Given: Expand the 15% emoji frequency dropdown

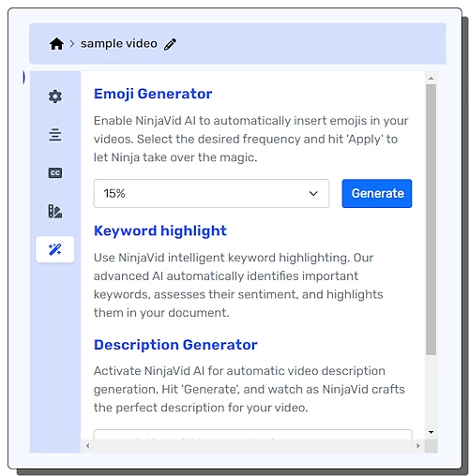Looking at the screenshot, I should (211, 193).
